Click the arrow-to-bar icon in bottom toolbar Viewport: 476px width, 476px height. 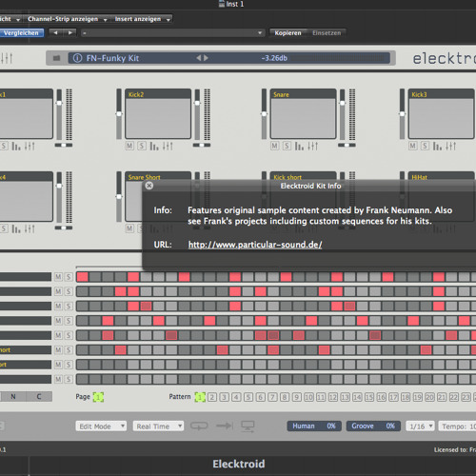(x=225, y=426)
